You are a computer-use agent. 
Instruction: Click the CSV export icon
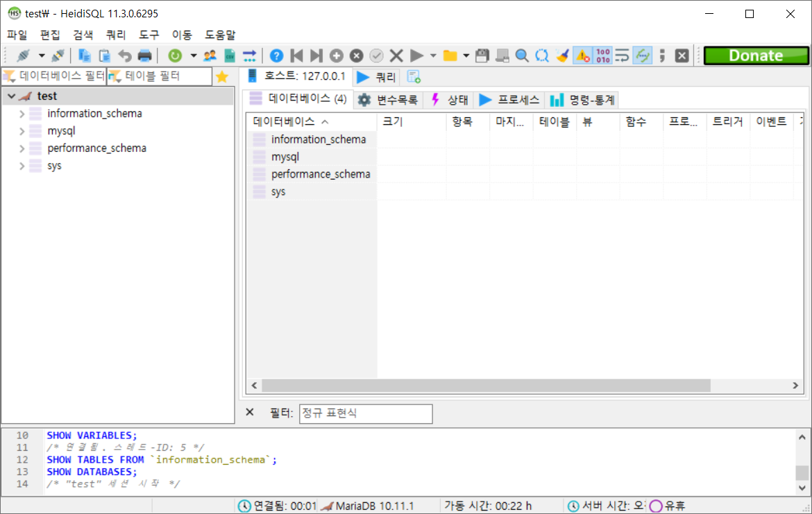[x=230, y=55]
